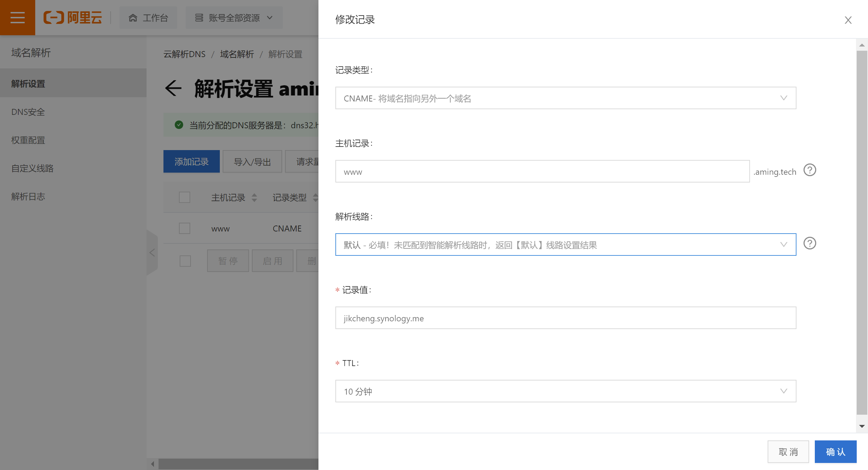Open the 解析线路 default line dropdown

(565, 245)
